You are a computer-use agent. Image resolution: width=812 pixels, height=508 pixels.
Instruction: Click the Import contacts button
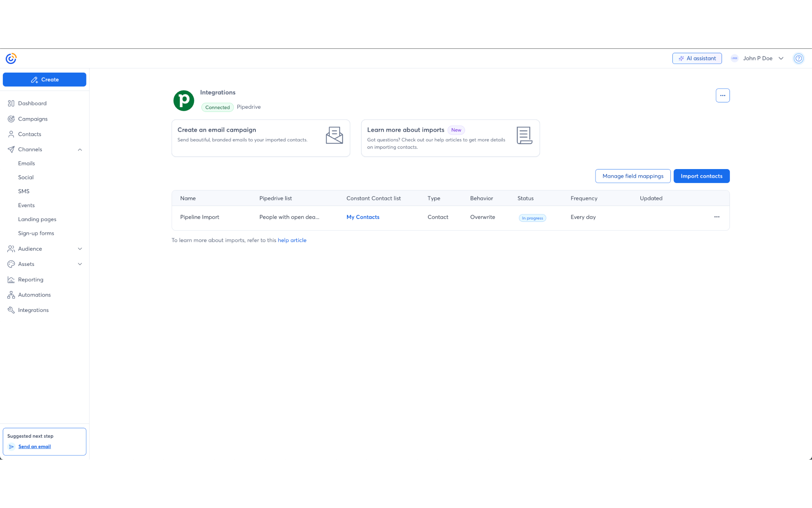click(701, 176)
